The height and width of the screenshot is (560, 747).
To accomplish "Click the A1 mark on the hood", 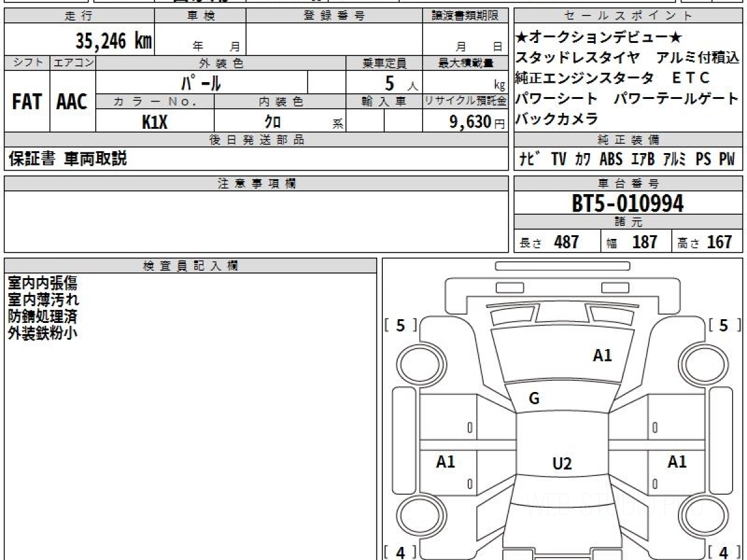I will point(602,355).
